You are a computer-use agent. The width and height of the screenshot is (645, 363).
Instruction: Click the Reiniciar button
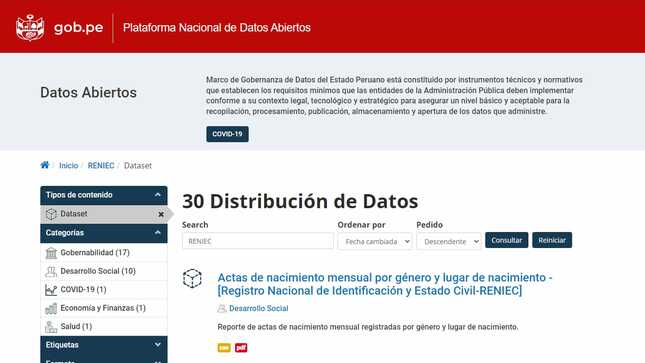coord(552,240)
